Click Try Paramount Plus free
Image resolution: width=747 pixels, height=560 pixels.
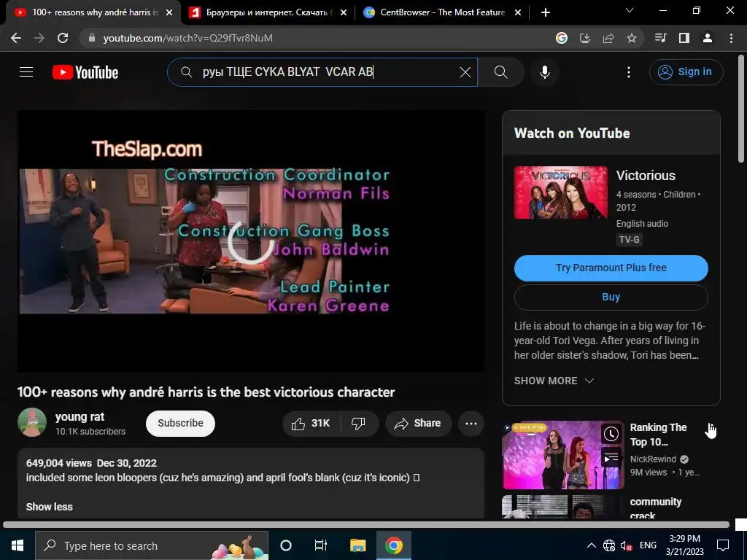pyautogui.click(x=611, y=268)
